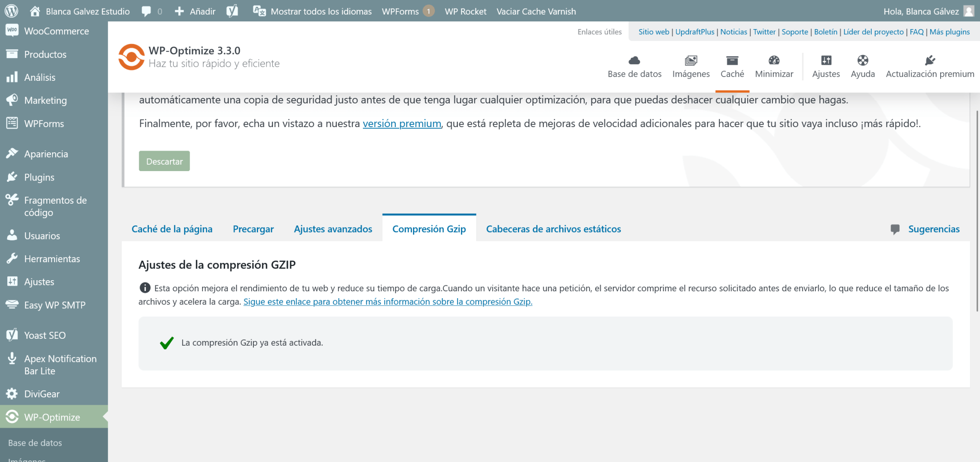980x462 pixels.
Task: Open the Boletín link
Action: coord(826,32)
